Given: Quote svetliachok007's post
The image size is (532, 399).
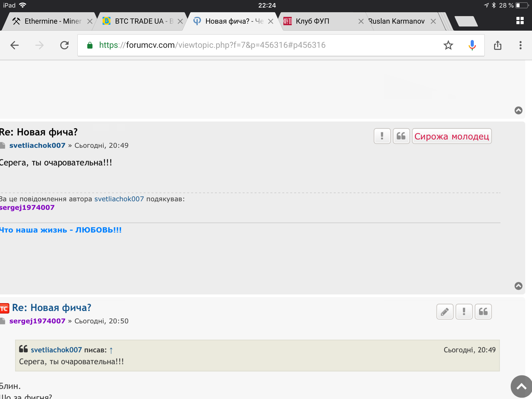Looking at the screenshot, I should [x=401, y=136].
